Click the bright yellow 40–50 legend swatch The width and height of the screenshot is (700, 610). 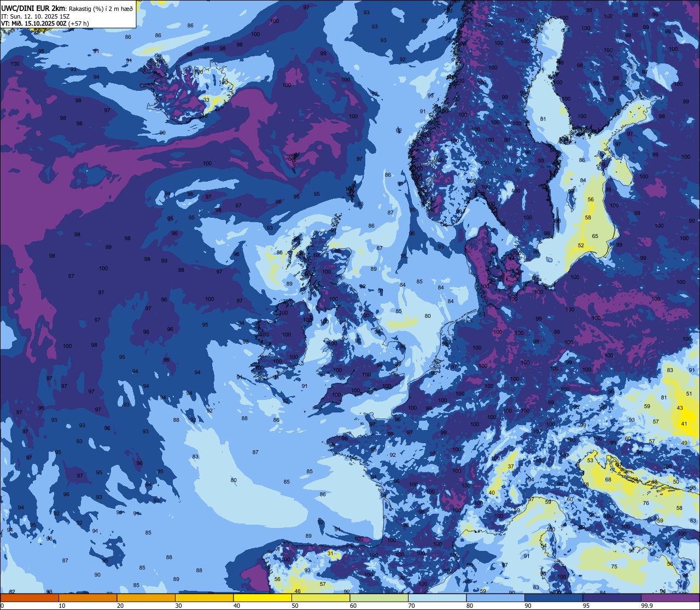pos(262,597)
